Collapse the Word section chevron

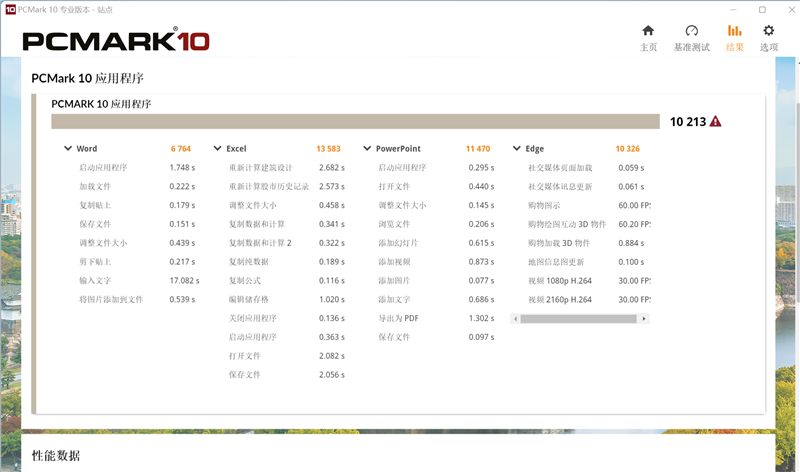coord(68,148)
